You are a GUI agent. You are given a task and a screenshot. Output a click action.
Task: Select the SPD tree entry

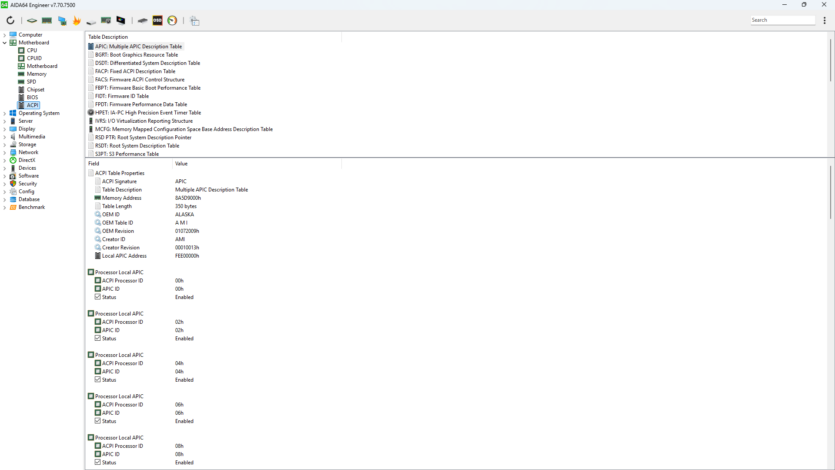tap(31, 82)
